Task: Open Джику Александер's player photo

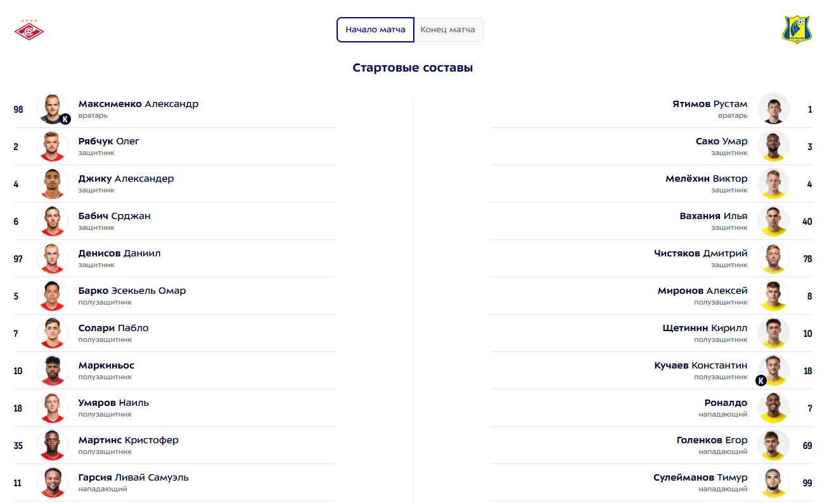Action: (x=53, y=184)
